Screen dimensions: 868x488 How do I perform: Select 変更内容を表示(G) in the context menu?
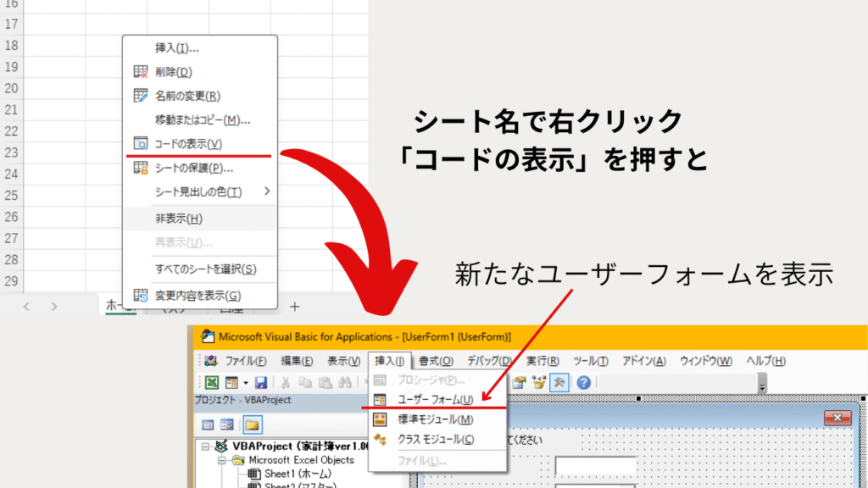point(199,296)
